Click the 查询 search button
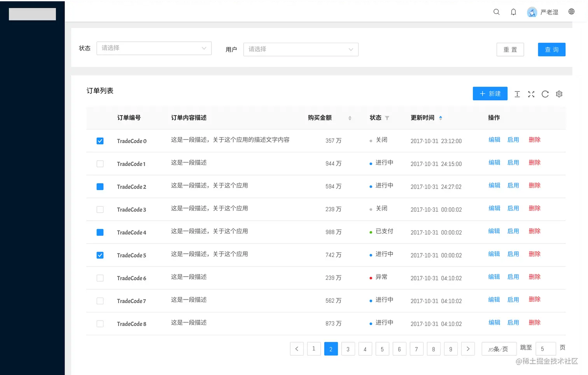This screenshot has height=375, width=588. [x=551, y=49]
